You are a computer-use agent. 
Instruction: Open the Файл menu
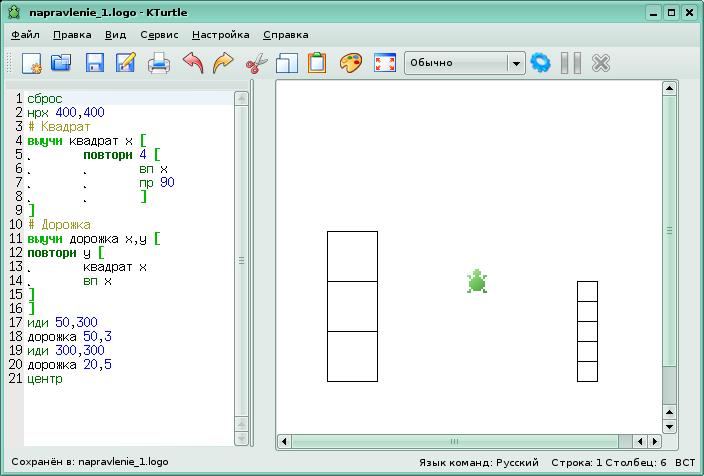click(25, 34)
